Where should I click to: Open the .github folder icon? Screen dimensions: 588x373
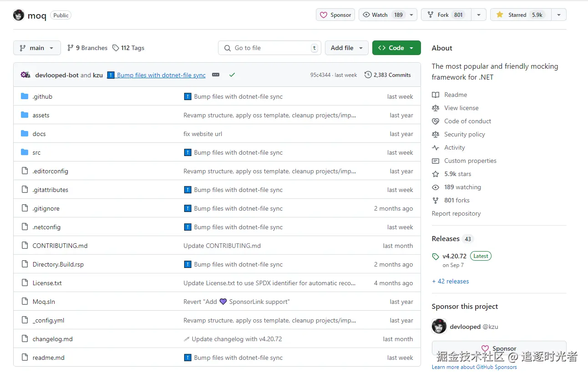(25, 96)
